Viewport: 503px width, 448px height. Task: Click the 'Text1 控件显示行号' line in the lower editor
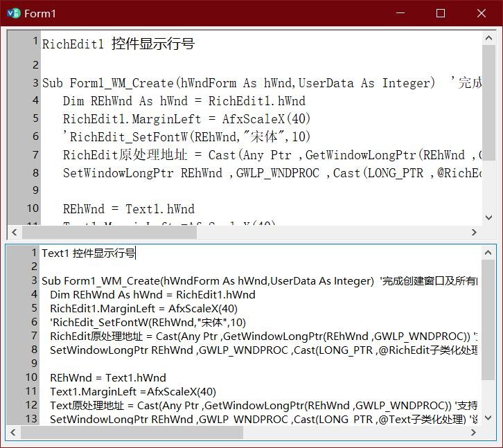[89, 253]
